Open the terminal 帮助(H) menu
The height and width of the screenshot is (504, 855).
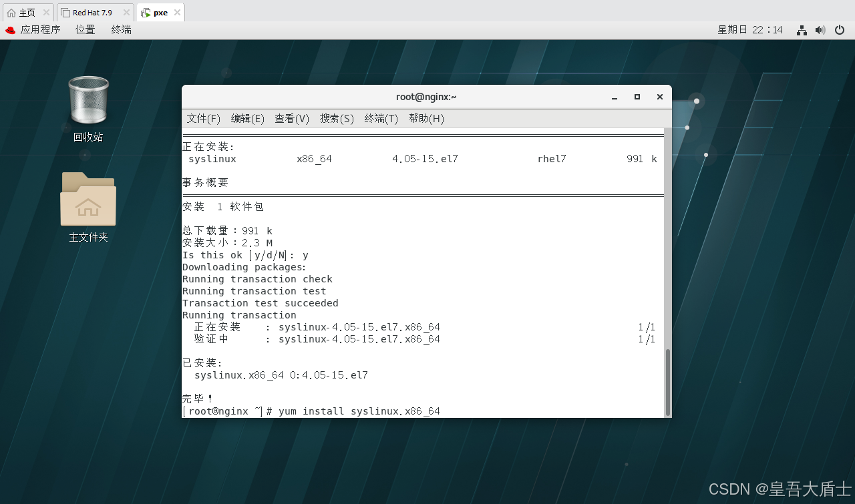[426, 118]
